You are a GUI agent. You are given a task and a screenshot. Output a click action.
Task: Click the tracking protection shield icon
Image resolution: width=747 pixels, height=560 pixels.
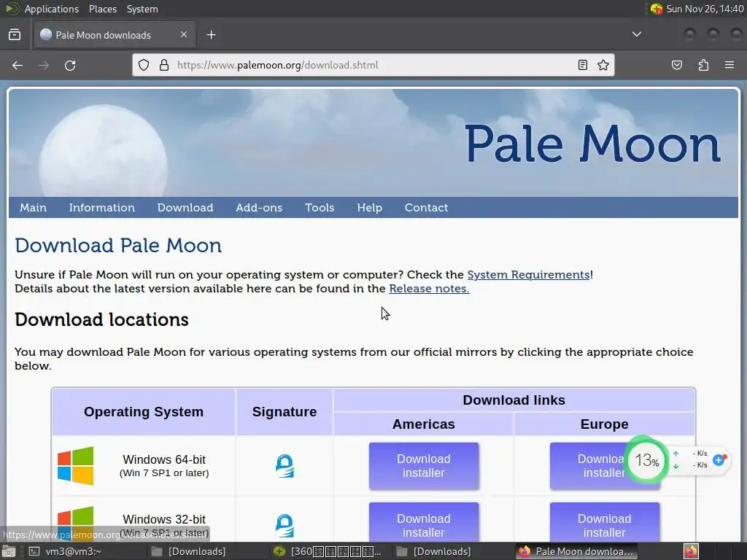144,65
